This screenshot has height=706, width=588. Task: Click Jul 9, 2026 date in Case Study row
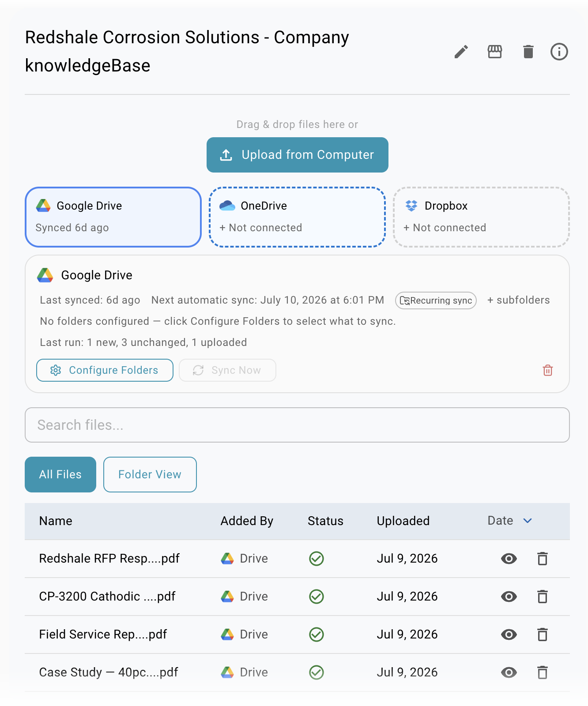407,672
